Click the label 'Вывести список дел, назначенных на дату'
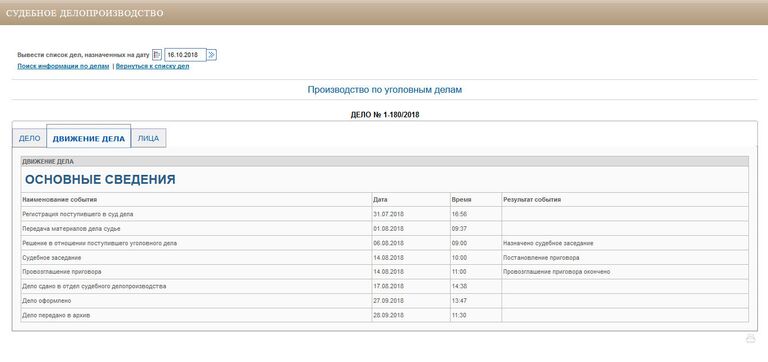The width and height of the screenshot is (768, 362). tap(83, 55)
